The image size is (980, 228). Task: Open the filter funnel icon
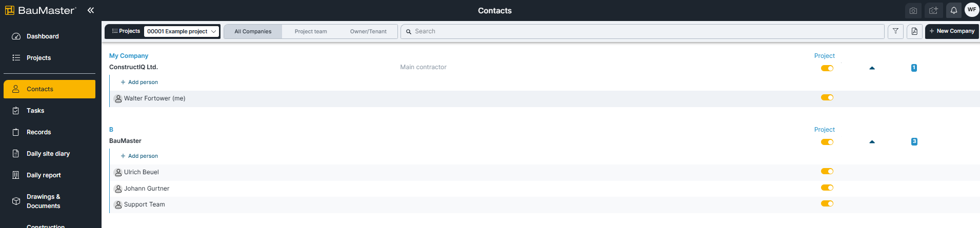895,31
